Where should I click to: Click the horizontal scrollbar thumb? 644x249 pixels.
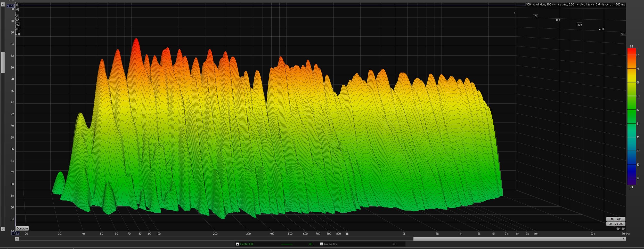click(x=517, y=239)
